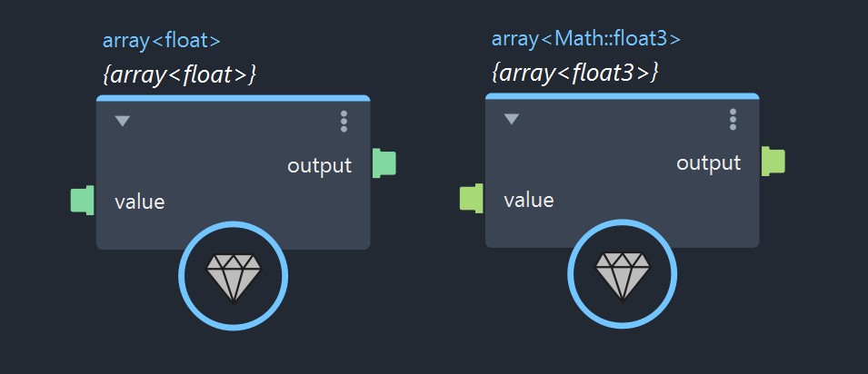Viewport: 868px width, 374px height.
Task: Click the value input port of the array<Math::float3> node
Action: pos(472,198)
